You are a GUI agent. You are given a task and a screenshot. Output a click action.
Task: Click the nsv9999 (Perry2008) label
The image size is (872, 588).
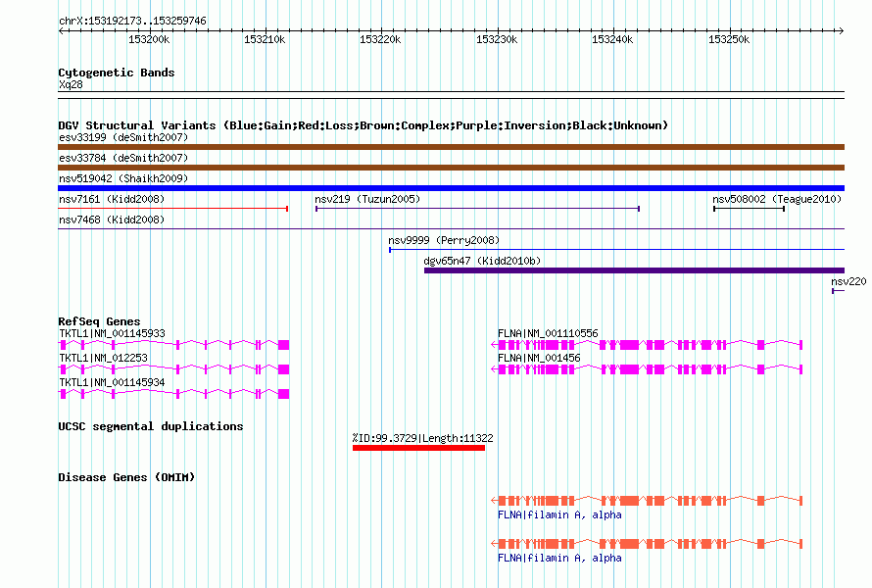coord(444,240)
